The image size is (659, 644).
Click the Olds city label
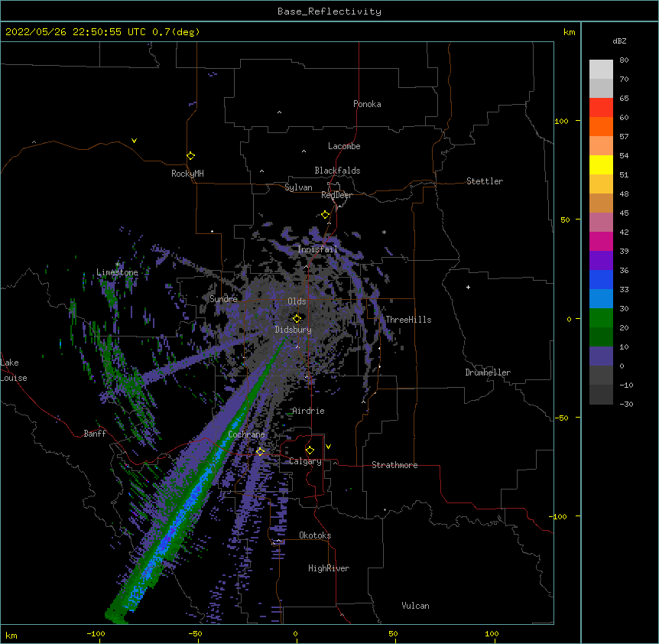tap(297, 301)
